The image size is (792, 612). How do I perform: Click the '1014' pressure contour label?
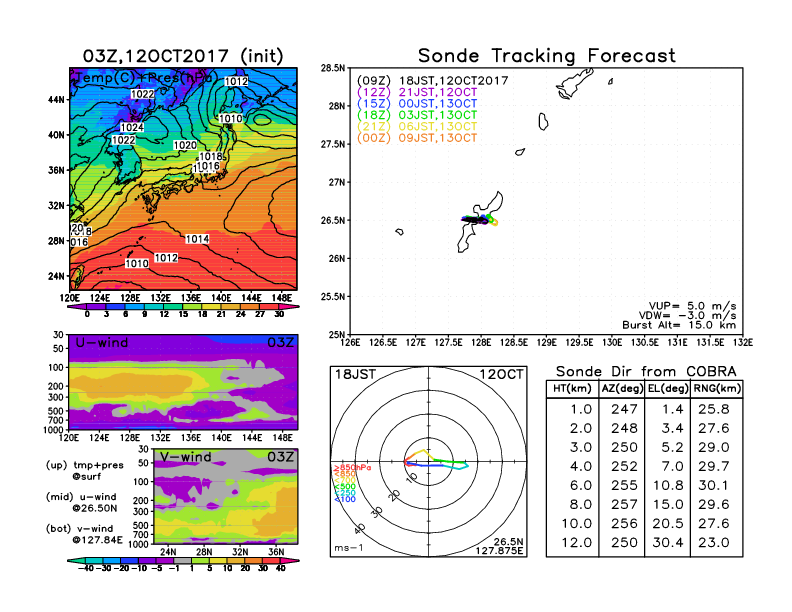197,239
